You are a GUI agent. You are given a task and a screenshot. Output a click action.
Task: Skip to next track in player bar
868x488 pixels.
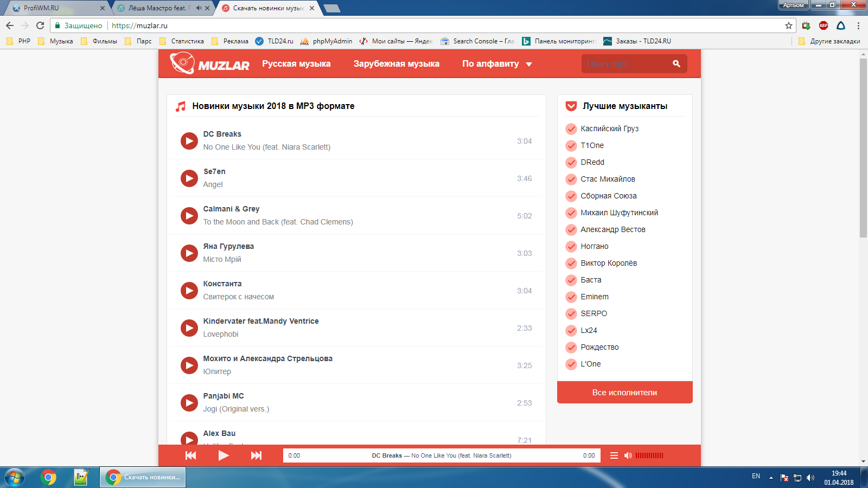[256, 455]
